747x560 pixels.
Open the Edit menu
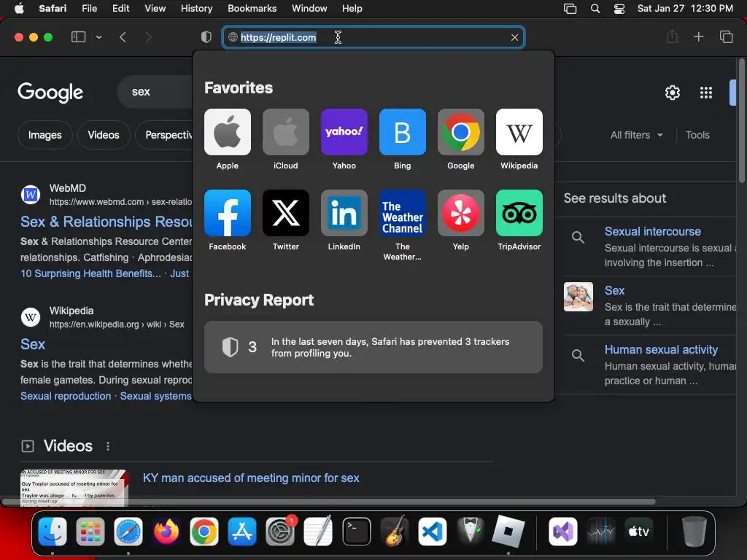click(x=120, y=8)
